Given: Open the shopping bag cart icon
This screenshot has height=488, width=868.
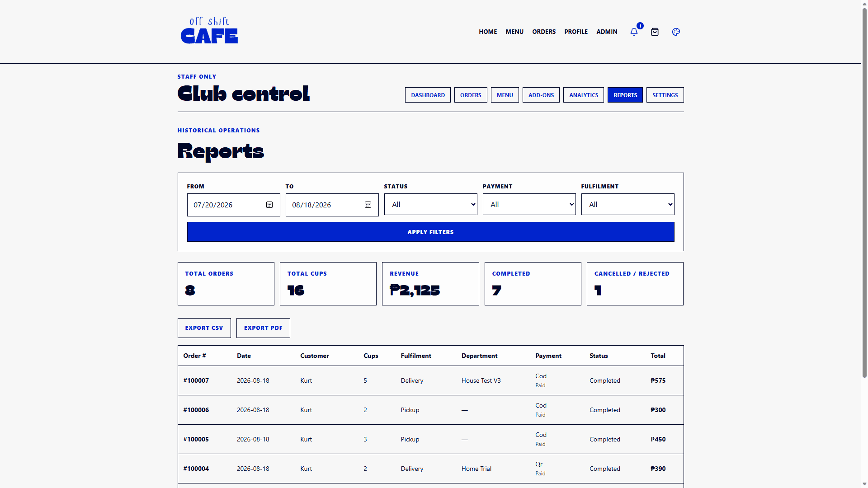Looking at the screenshot, I should click(655, 32).
